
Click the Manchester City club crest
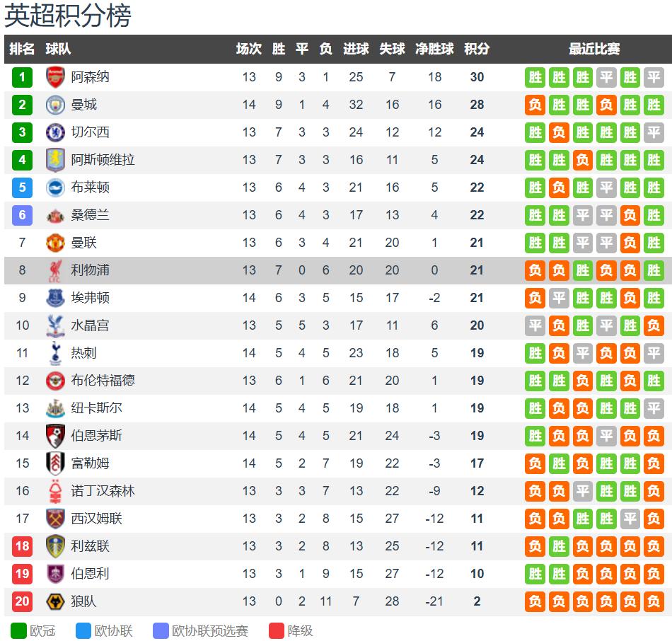click(55, 105)
